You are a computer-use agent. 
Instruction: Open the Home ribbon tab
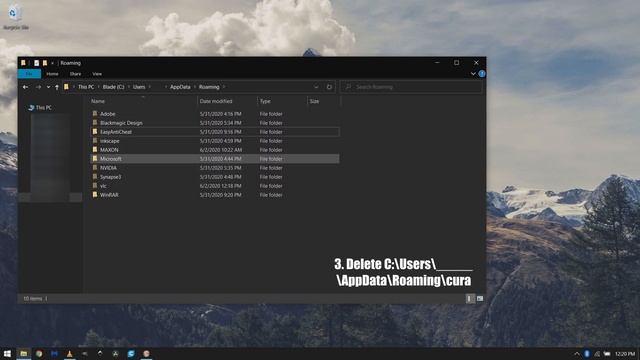coord(52,74)
